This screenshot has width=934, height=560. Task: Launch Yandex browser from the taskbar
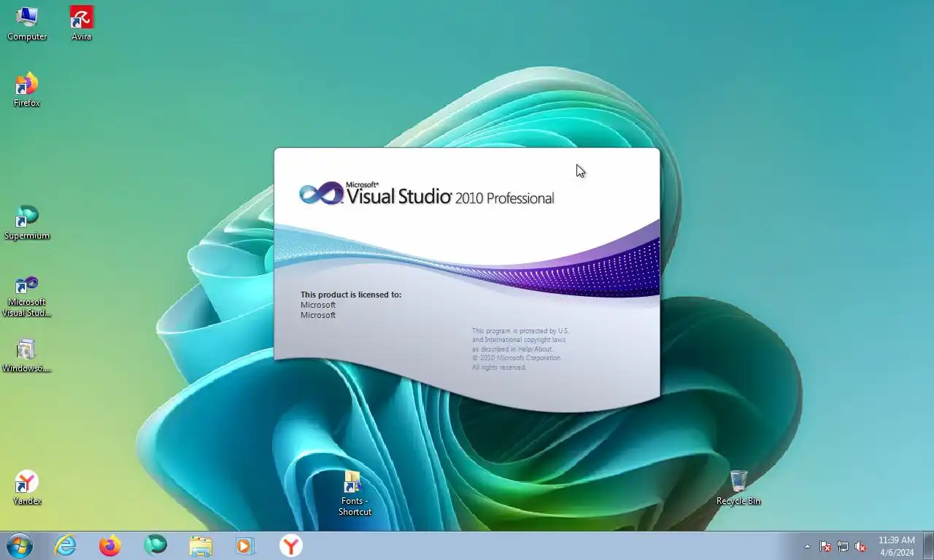click(290, 545)
